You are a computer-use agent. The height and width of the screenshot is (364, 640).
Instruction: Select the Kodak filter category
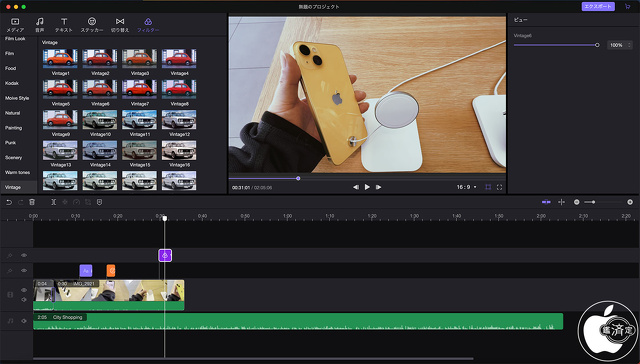tap(12, 83)
